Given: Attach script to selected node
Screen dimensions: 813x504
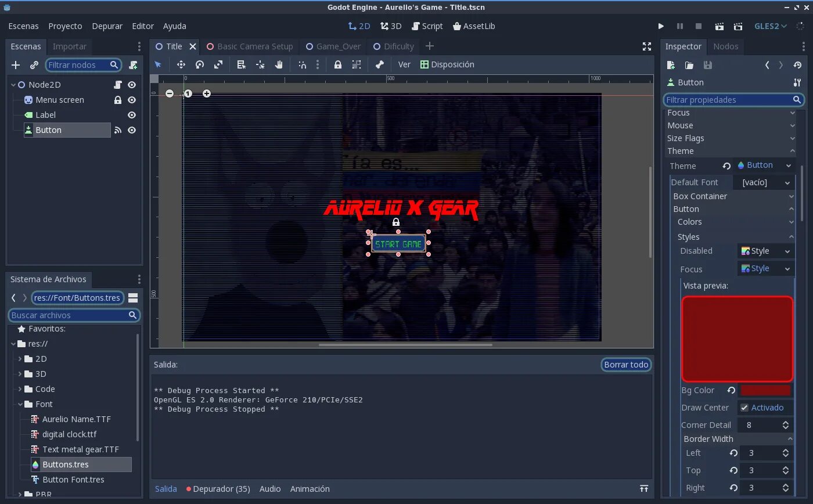Looking at the screenshot, I should pos(133,65).
